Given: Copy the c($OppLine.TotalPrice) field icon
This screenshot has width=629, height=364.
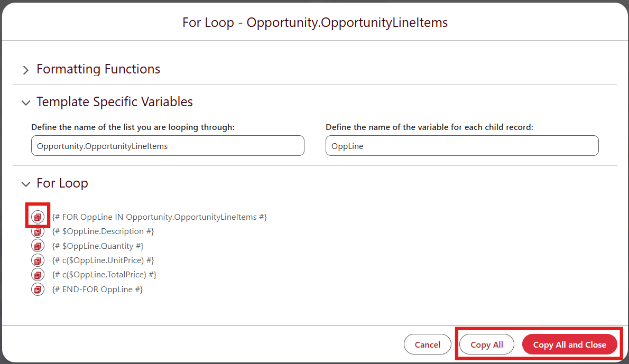Looking at the screenshot, I should click(38, 275).
